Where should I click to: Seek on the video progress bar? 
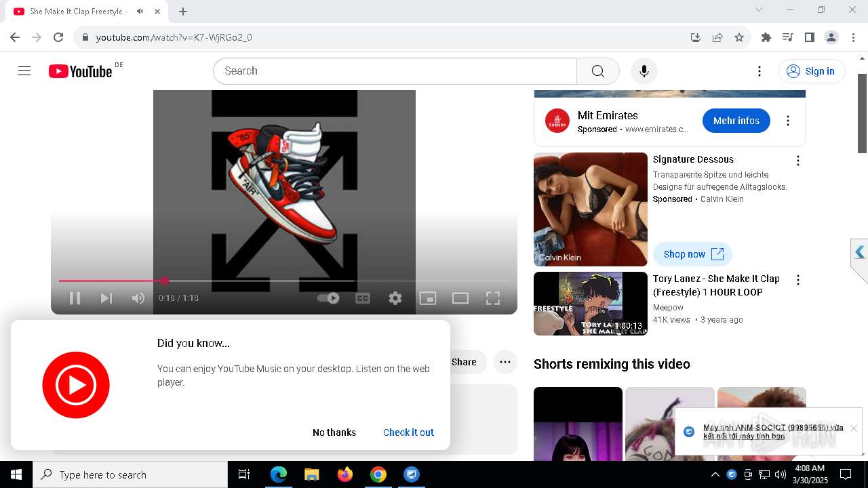(284, 281)
